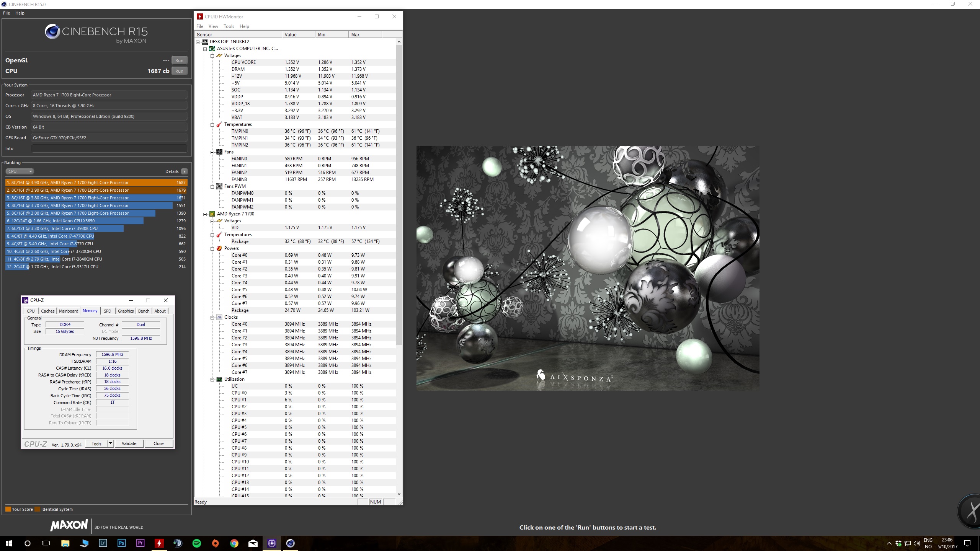This screenshot has width=980, height=551.
Task: Open File Explorer from taskbar
Action: coord(65,543)
